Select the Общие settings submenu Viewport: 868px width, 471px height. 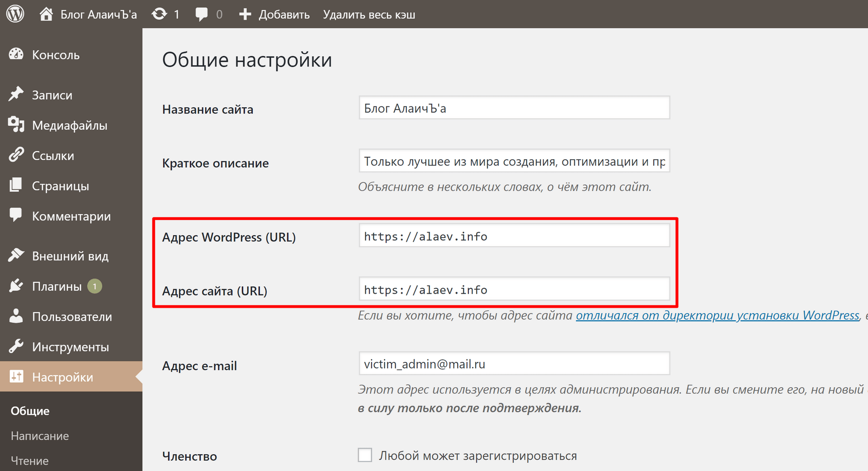click(30, 411)
